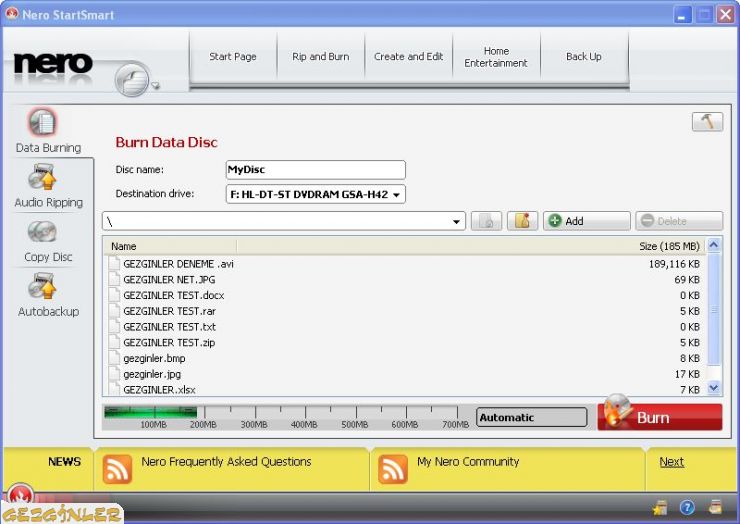
Task: Open the My Nero Community feed
Action: point(468,462)
